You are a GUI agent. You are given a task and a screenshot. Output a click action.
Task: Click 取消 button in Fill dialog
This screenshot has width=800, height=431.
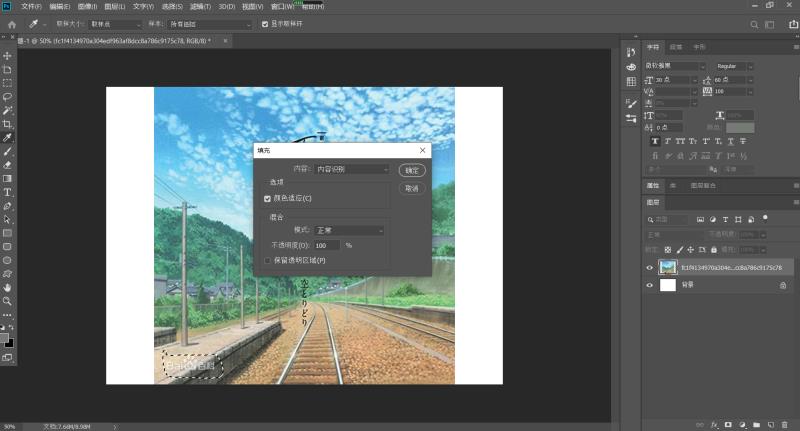pyautogui.click(x=412, y=189)
